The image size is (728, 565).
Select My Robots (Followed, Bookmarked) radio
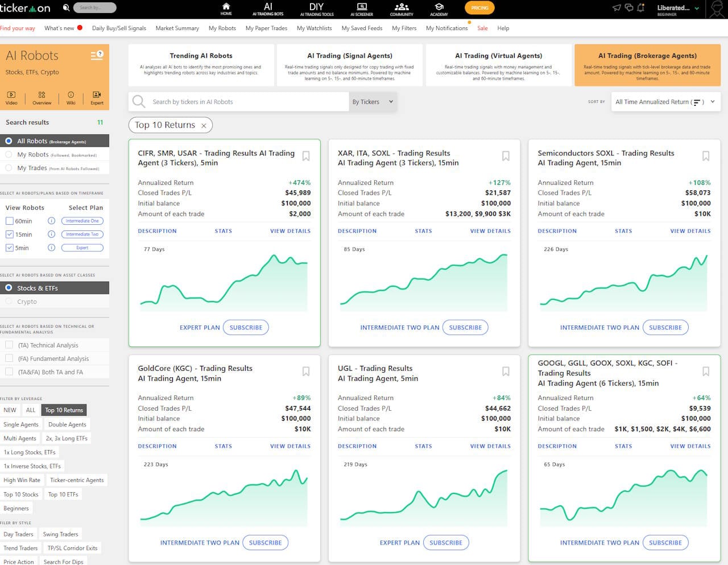(x=9, y=155)
